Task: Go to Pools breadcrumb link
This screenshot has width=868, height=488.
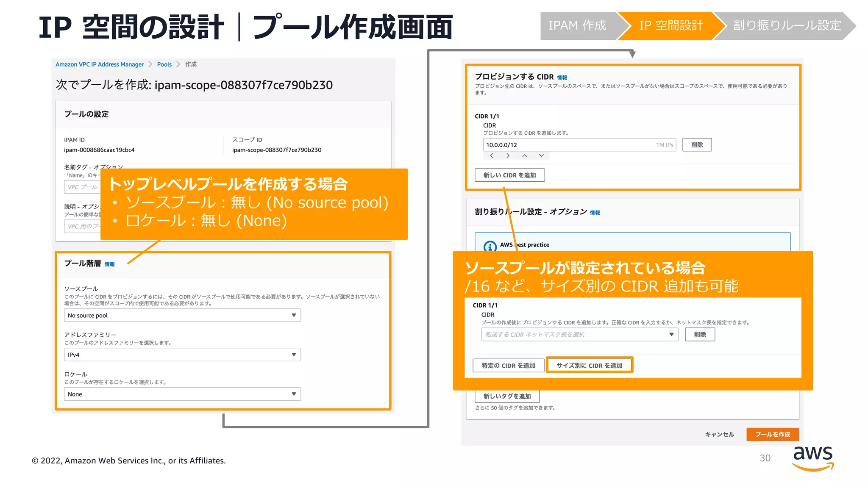Action: [x=164, y=64]
